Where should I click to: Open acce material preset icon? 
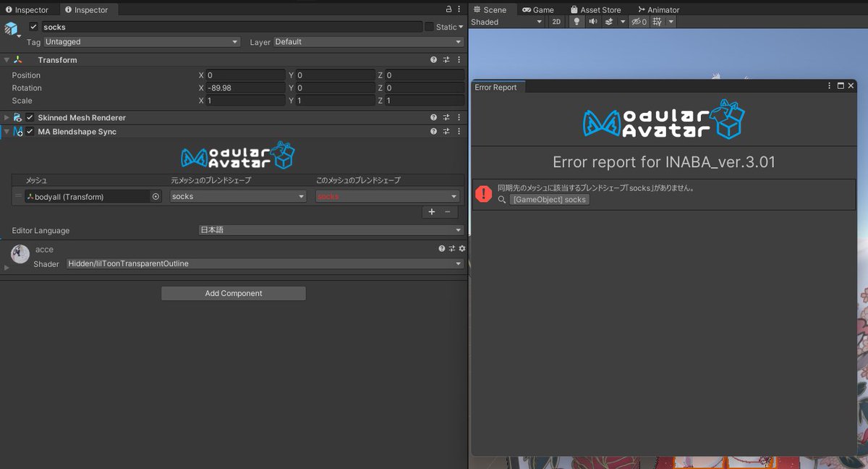tap(452, 248)
